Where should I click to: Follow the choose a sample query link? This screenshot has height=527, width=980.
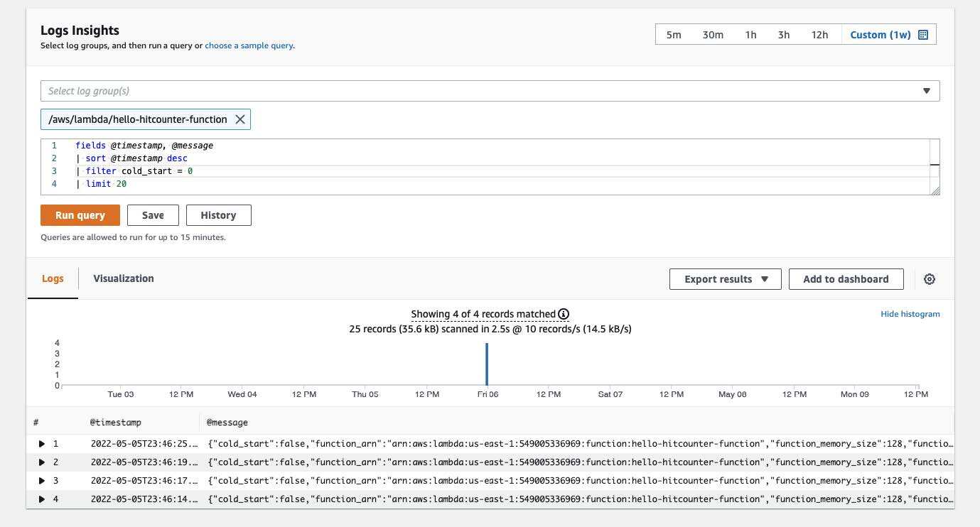pos(249,45)
